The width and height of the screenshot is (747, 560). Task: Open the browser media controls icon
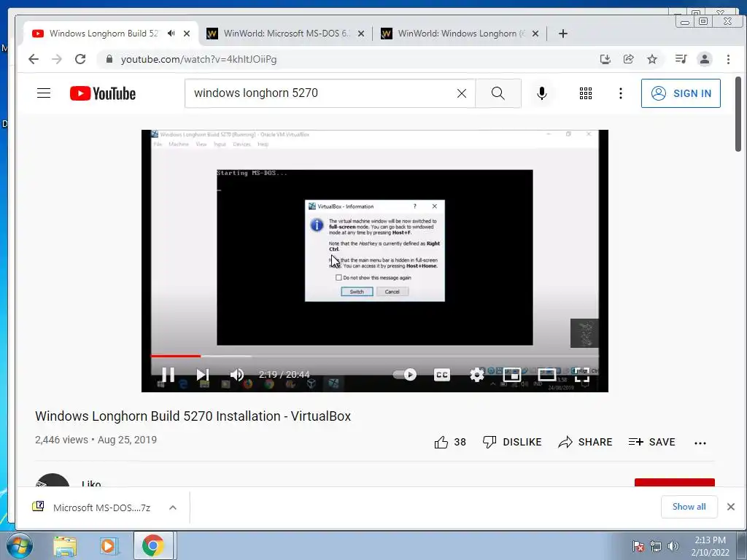[681, 59]
